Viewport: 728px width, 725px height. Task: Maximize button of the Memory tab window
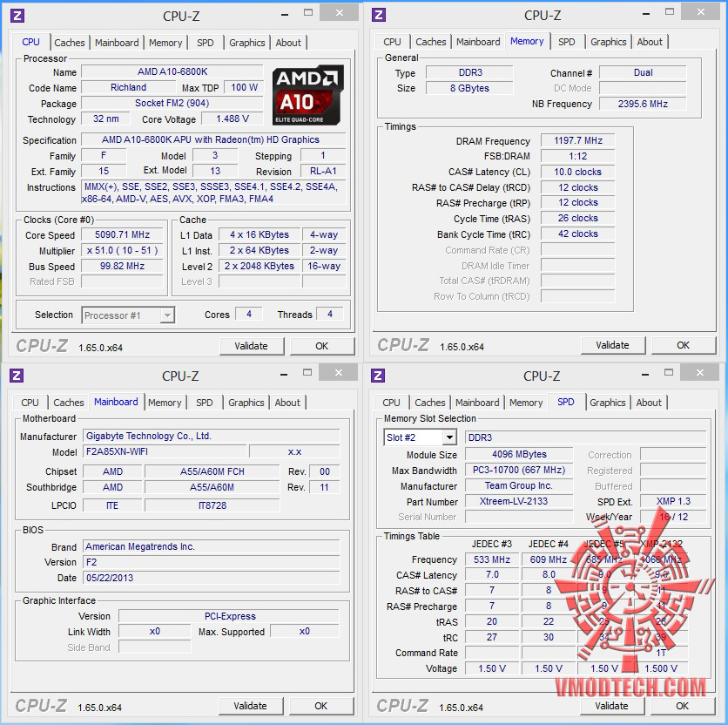pyautogui.click(x=670, y=12)
